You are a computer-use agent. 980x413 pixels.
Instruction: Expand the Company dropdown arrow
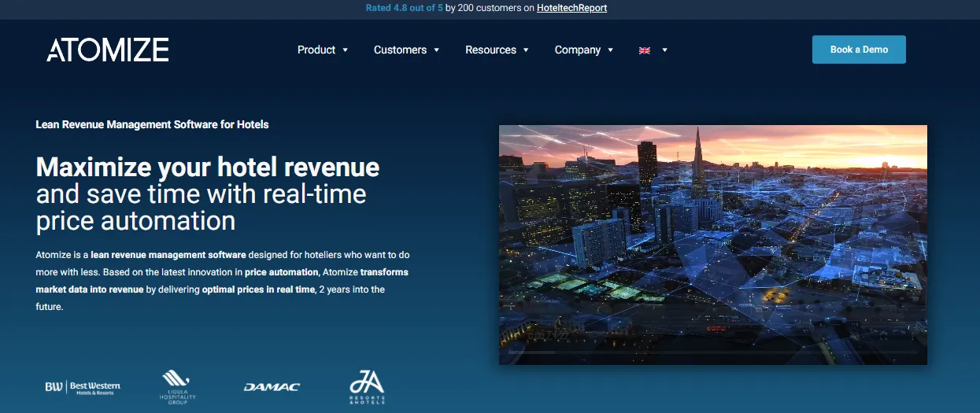(610, 50)
